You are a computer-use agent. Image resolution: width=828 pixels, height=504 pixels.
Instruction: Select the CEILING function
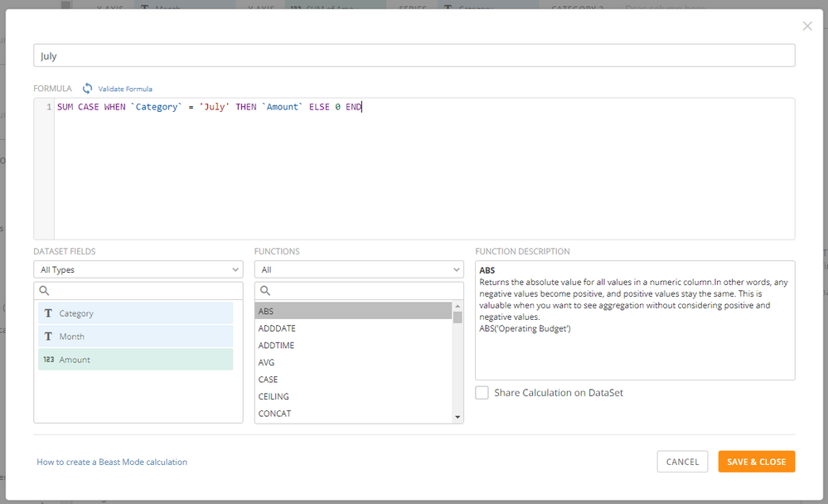click(x=353, y=396)
